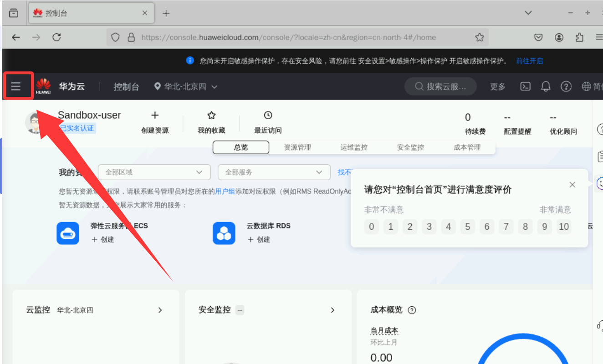Open a new browser tab
Image resolution: width=603 pixels, height=364 pixels.
(x=166, y=13)
